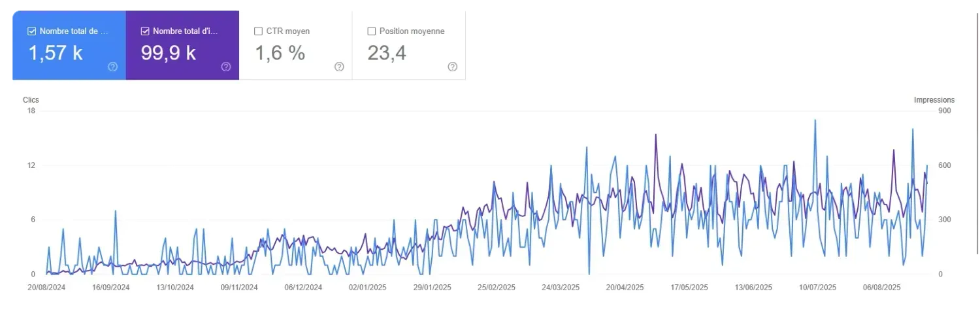The height and width of the screenshot is (319, 980).
Task: Enable the Position moyenne checkbox
Action: (x=372, y=31)
